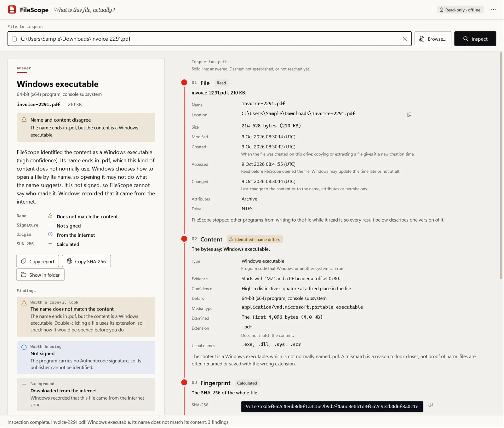504x428 pixels.
Task: Click the info icon beside From the internet
Action: 50,234
